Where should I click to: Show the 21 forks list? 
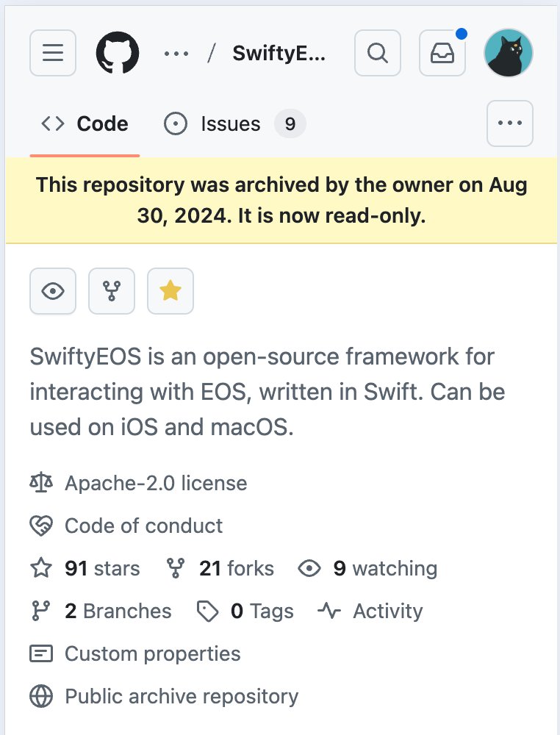(x=236, y=568)
